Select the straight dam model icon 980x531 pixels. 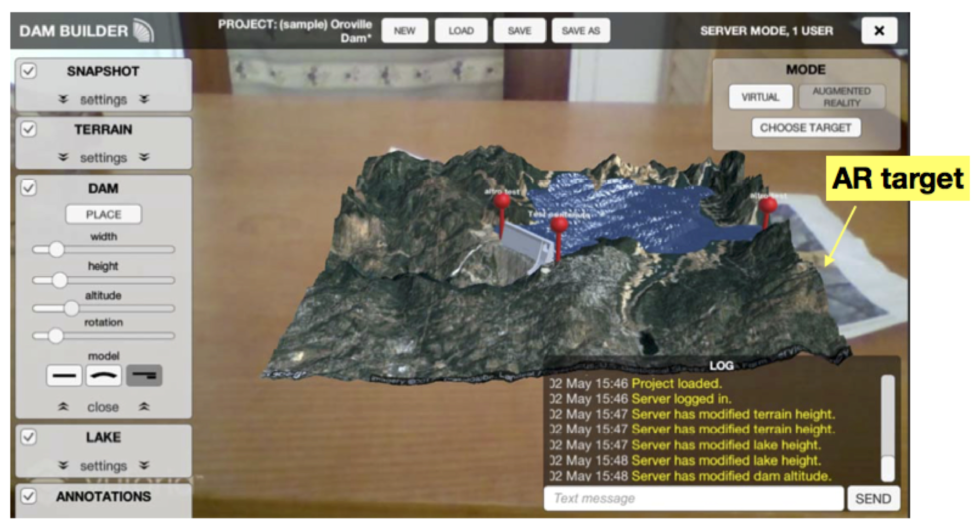click(64, 376)
